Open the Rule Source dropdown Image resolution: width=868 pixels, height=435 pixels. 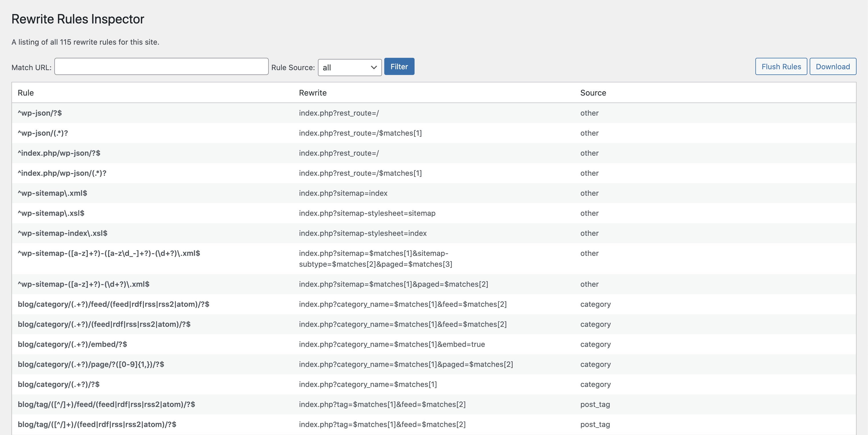click(349, 68)
